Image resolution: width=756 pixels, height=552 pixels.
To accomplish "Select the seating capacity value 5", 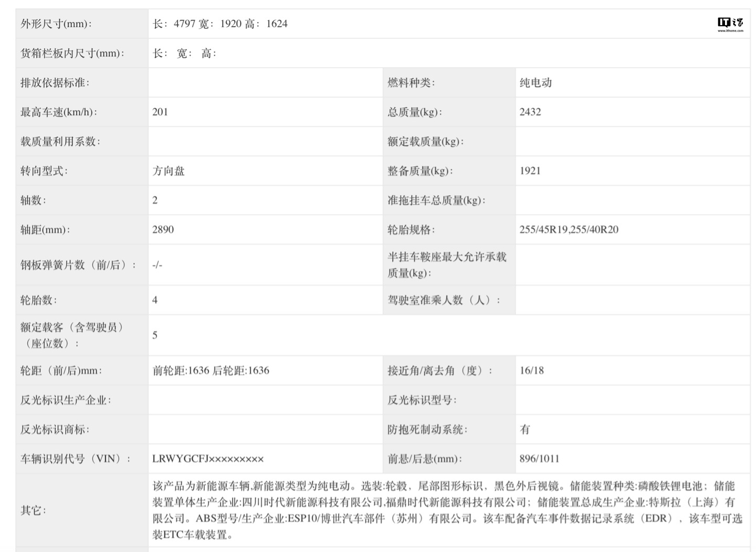I will pos(155,335).
